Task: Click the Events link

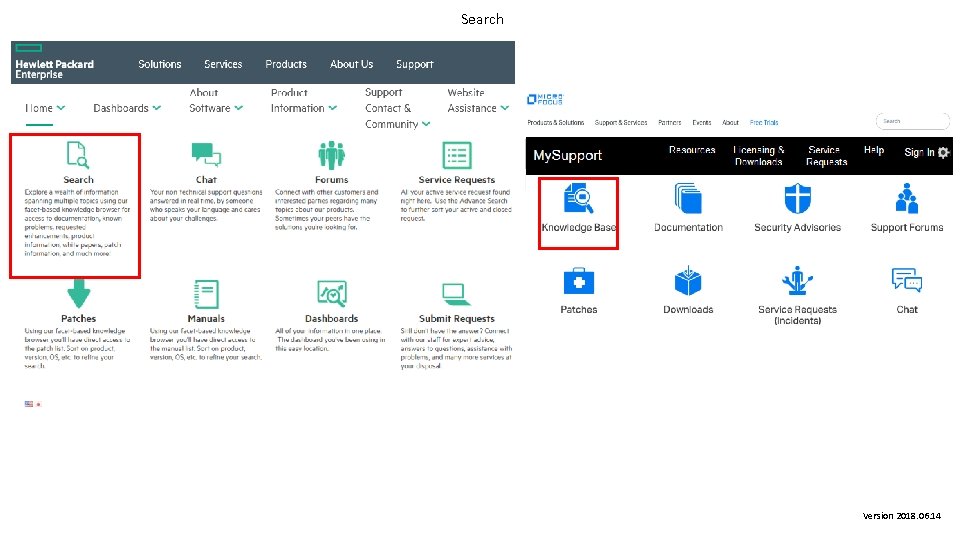Action: coord(702,122)
